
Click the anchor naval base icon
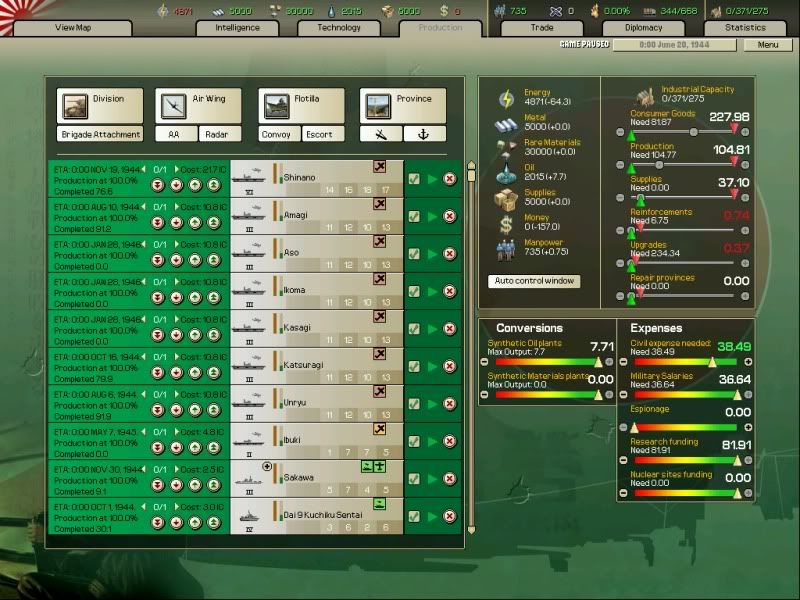tap(425, 134)
